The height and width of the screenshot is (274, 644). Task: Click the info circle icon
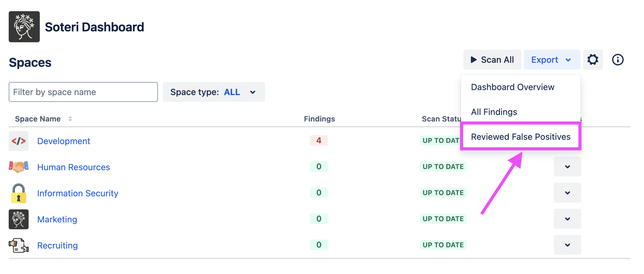tap(618, 60)
